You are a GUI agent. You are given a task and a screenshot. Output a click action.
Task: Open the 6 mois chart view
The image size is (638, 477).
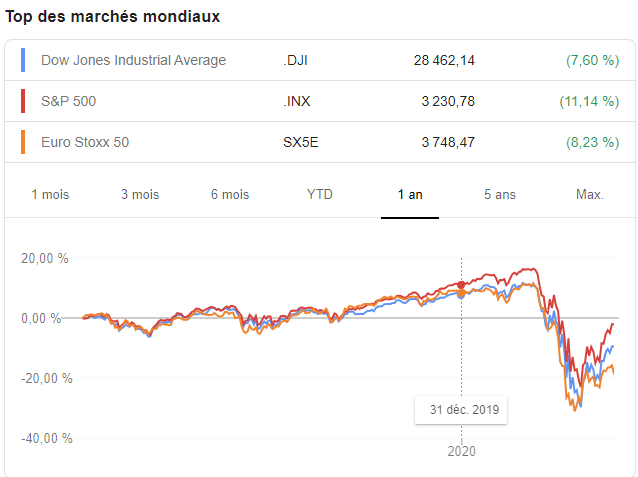tap(230, 195)
